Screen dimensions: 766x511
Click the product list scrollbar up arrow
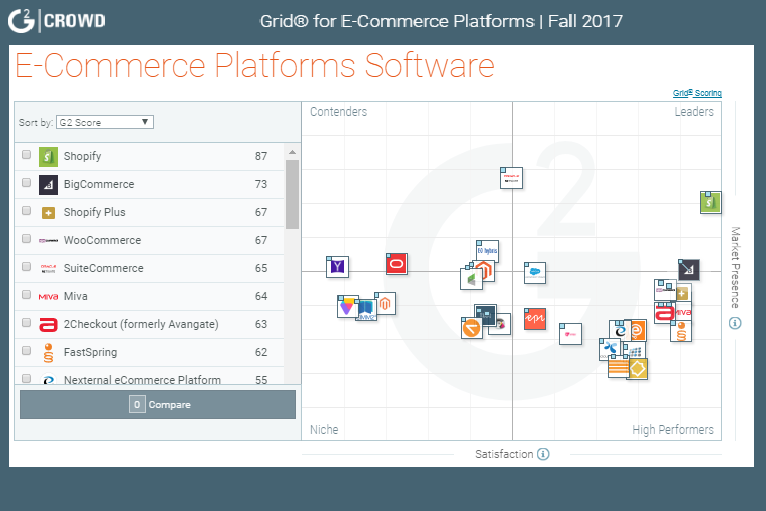(x=293, y=152)
